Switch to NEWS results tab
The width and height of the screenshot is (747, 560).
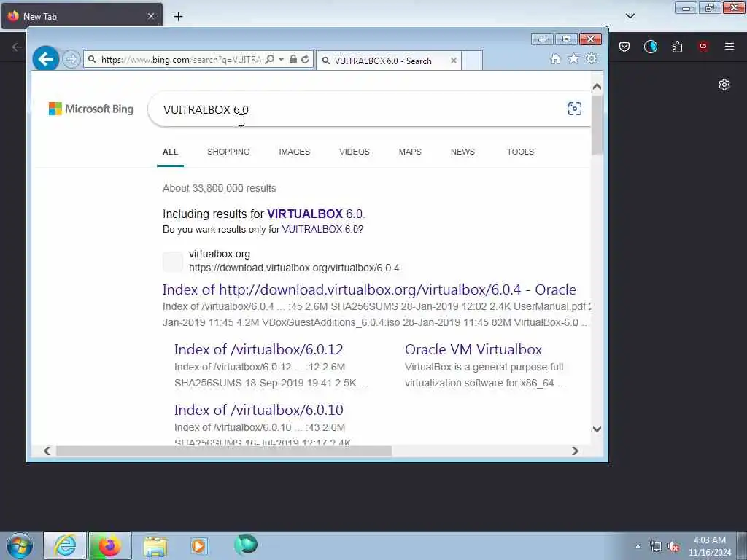point(462,152)
